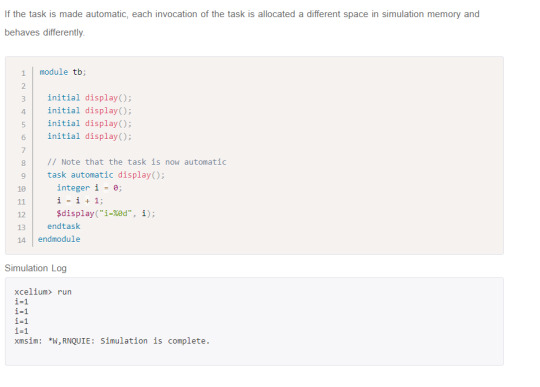540x387 pixels.
Task: Click the 'endtask' keyword
Action: point(64,226)
